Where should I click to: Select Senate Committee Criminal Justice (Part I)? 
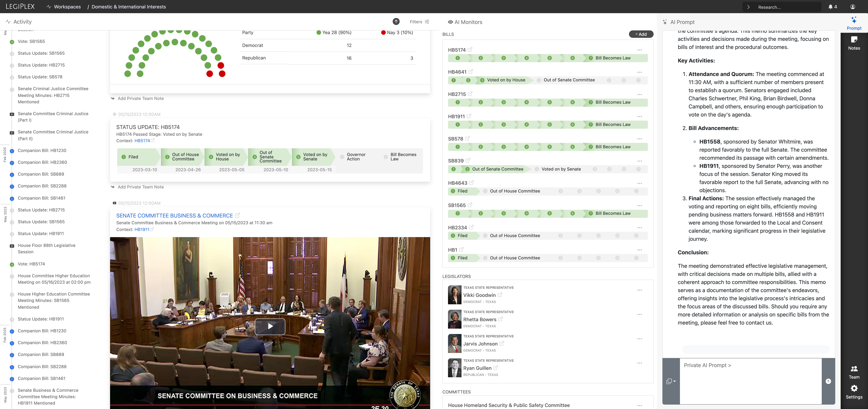(x=53, y=117)
